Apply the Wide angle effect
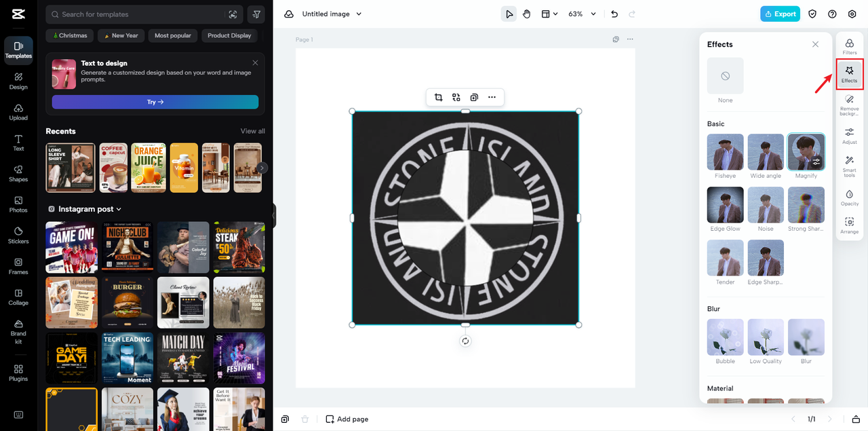Image resolution: width=868 pixels, height=431 pixels. [766, 151]
